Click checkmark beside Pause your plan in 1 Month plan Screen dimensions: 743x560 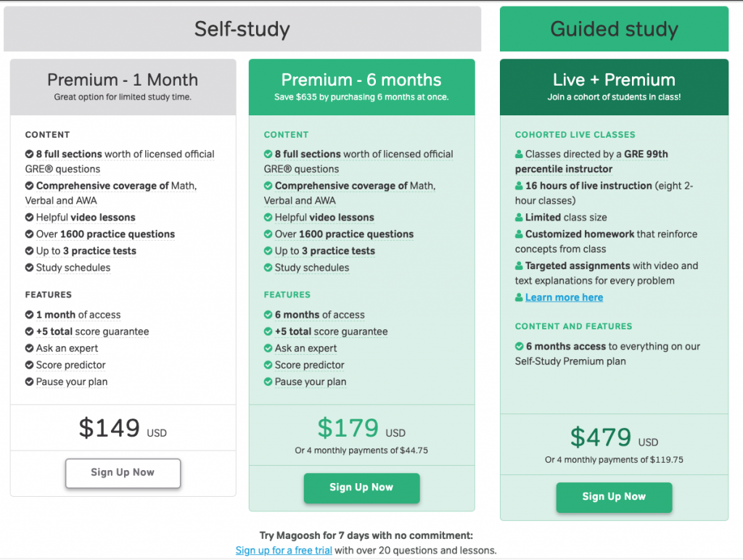(29, 382)
